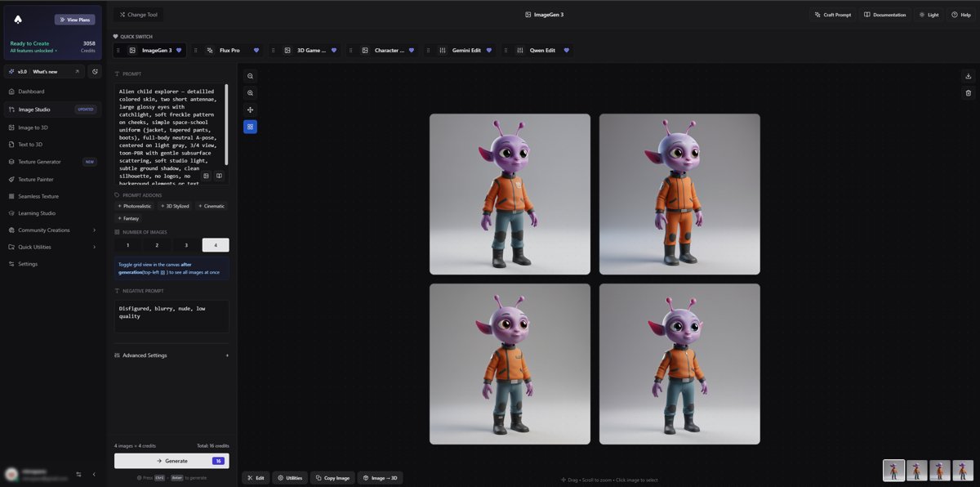Click View Plans button
Viewport: 980px width, 487px height.
[74, 20]
